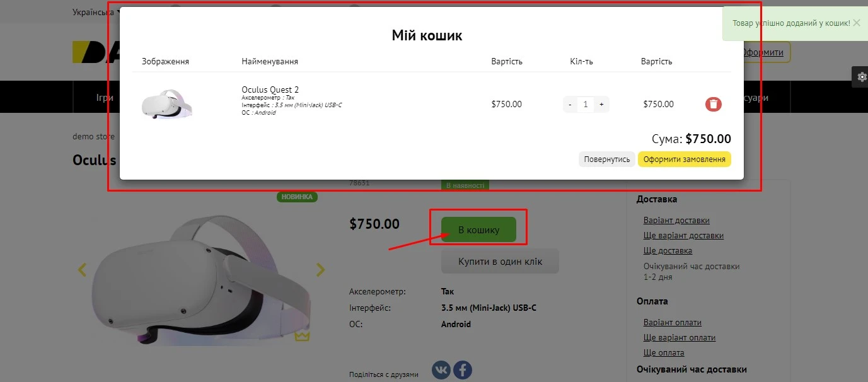Click Оформити замовлення button
The height and width of the screenshot is (382, 868).
(x=684, y=159)
